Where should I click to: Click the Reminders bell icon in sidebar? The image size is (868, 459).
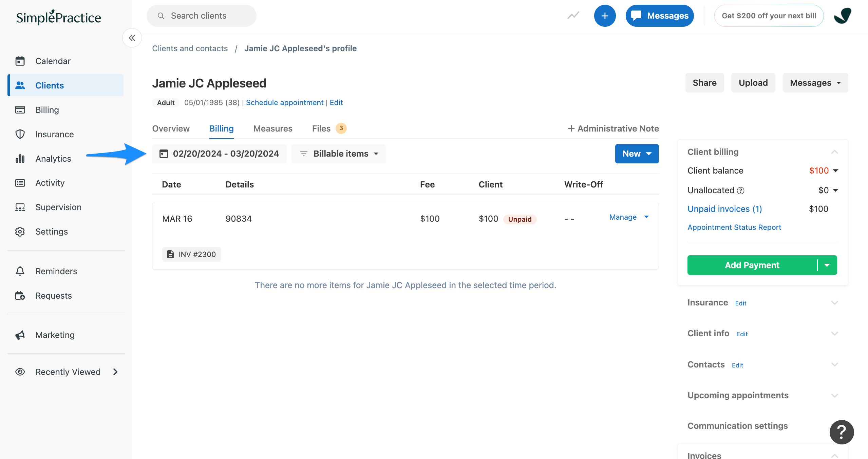(x=19, y=271)
